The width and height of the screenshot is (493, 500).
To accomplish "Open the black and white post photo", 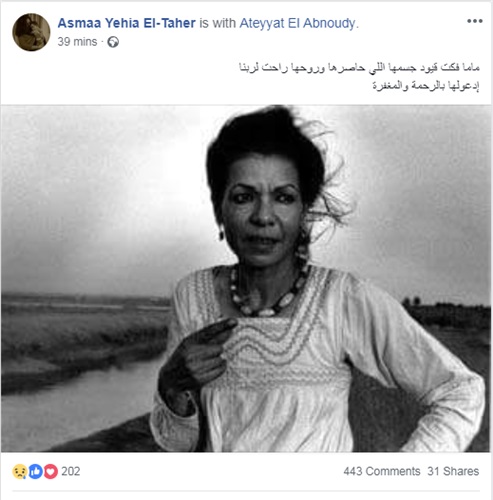I will 246,279.
